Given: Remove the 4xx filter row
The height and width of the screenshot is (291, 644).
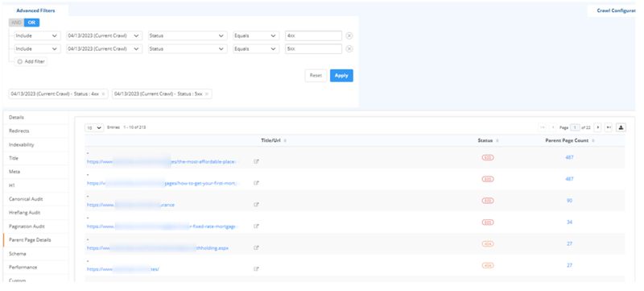Looking at the screenshot, I should (349, 35).
